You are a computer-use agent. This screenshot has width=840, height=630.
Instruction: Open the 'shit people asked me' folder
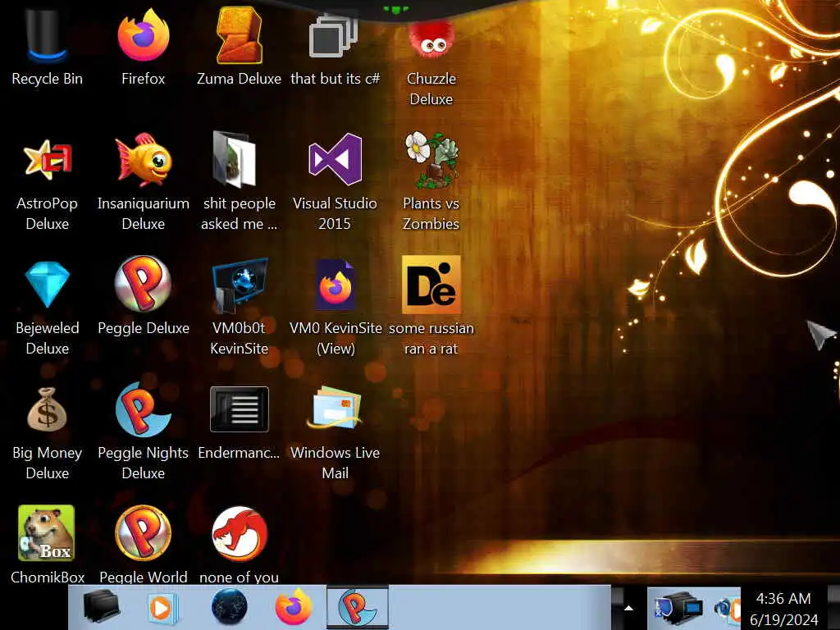[234, 158]
